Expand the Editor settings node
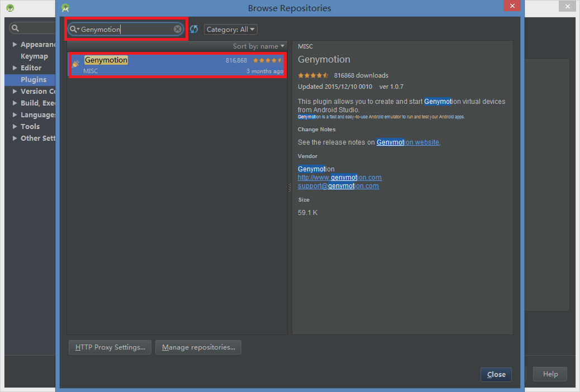580x392 pixels. (15, 68)
